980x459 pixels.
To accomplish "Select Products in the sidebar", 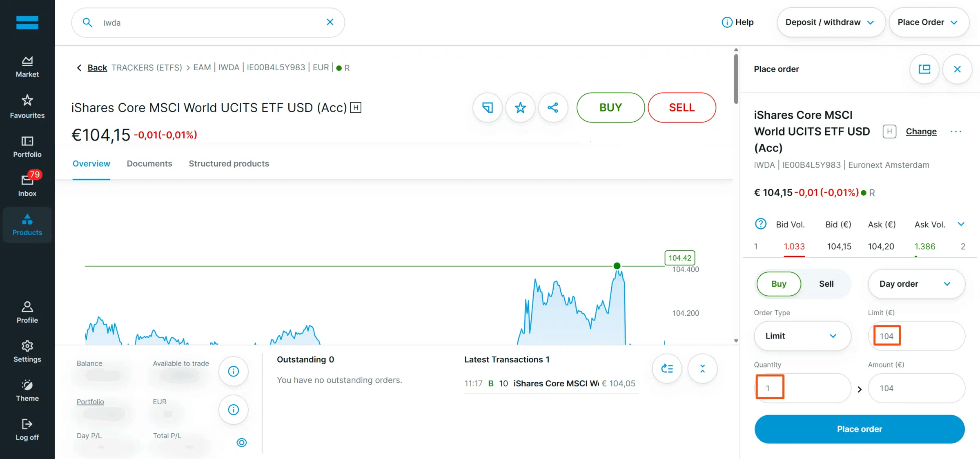I will coord(27,225).
